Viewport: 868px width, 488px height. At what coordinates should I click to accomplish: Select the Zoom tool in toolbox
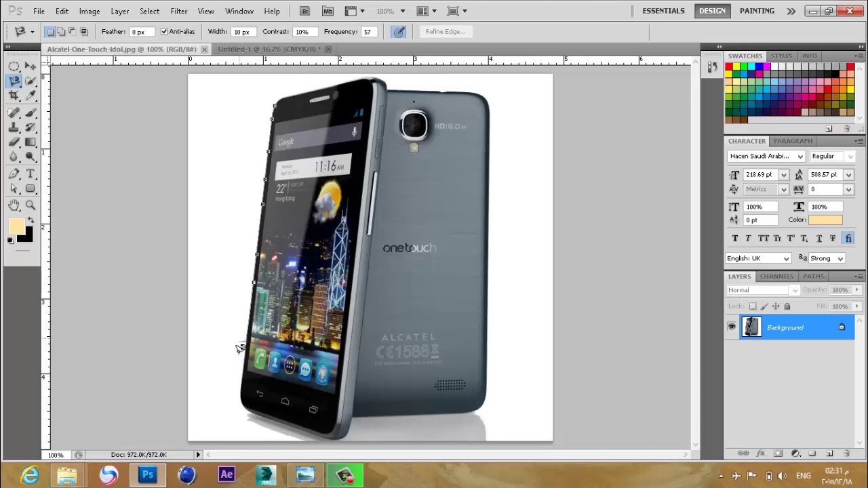tap(31, 205)
